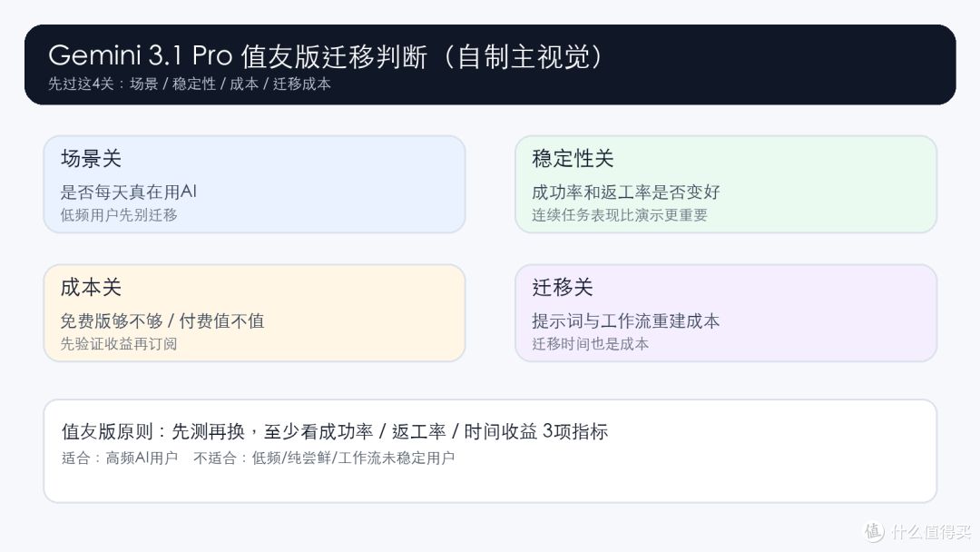Click the text '不适合：低频/纯尝鲜/工作流未稳定用户'
Screen dimensions: 980x552
pos(324,458)
